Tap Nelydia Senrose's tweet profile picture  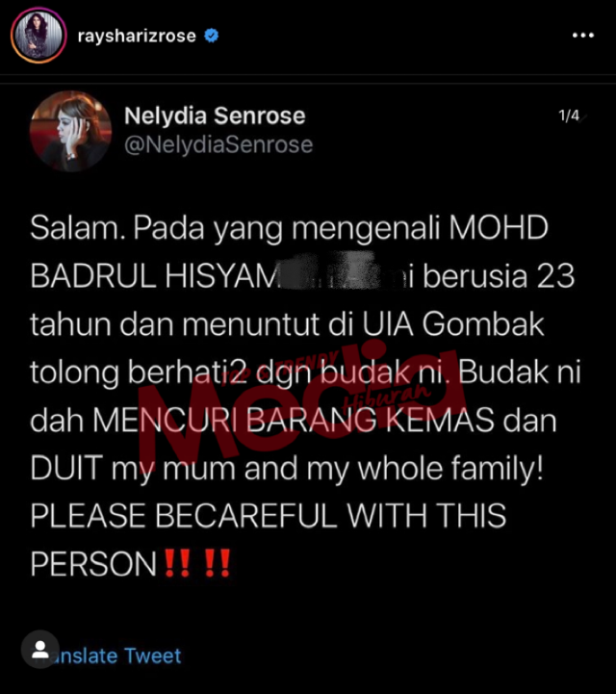tap(71, 131)
